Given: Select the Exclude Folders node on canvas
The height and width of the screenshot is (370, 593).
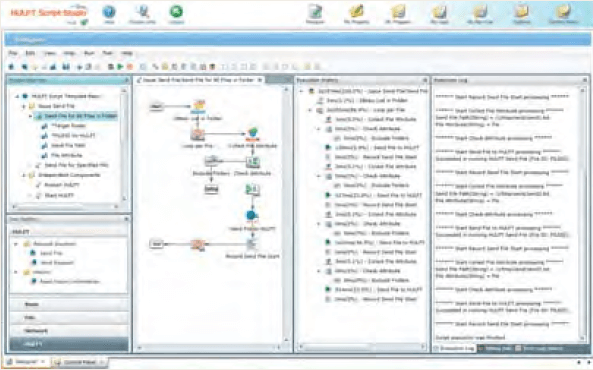Looking at the screenshot, I should 211,162.
